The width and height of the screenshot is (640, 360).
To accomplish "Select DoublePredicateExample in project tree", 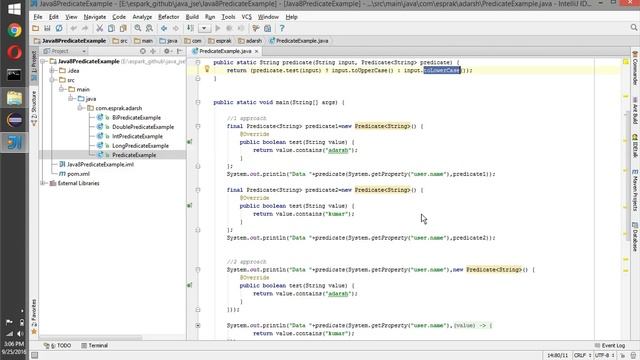I will [142, 127].
